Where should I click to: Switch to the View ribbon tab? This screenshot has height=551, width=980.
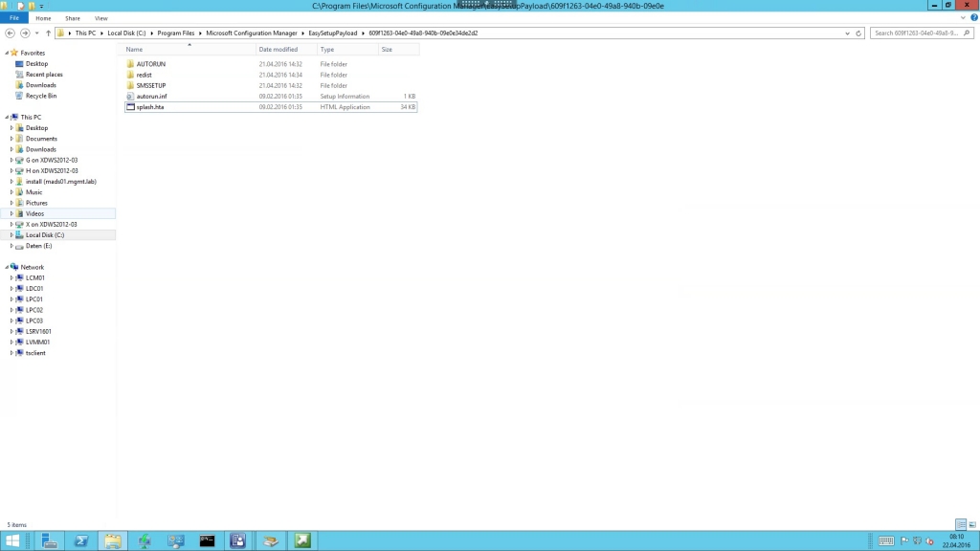tap(100, 18)
